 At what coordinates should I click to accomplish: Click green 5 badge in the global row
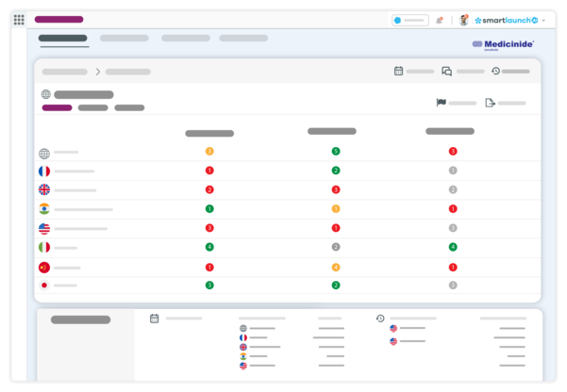(x=336, y=151)
